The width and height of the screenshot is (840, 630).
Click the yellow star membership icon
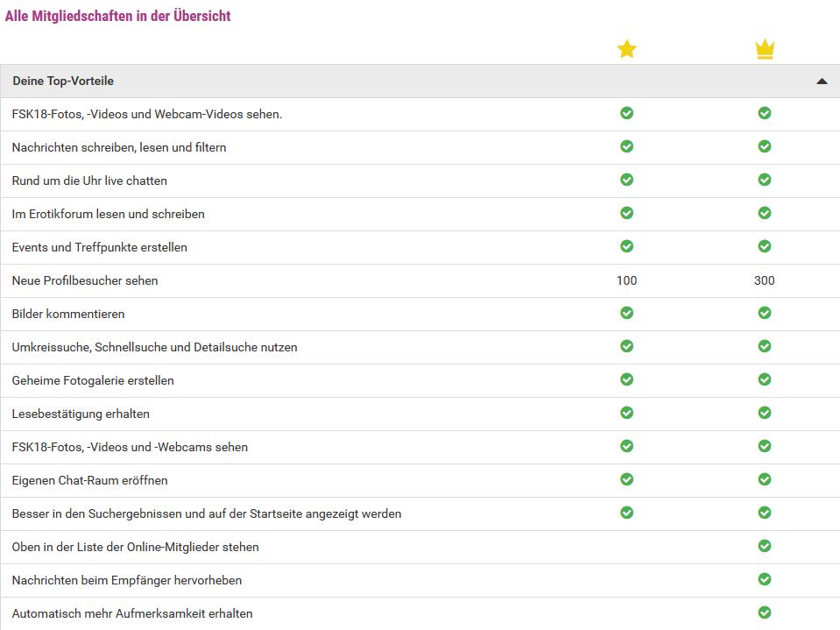626,49
